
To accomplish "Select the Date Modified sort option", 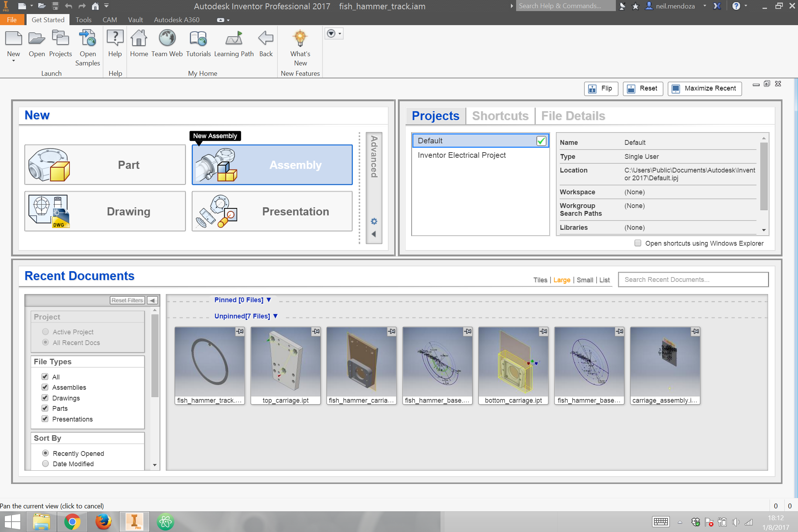I will 45,463.
